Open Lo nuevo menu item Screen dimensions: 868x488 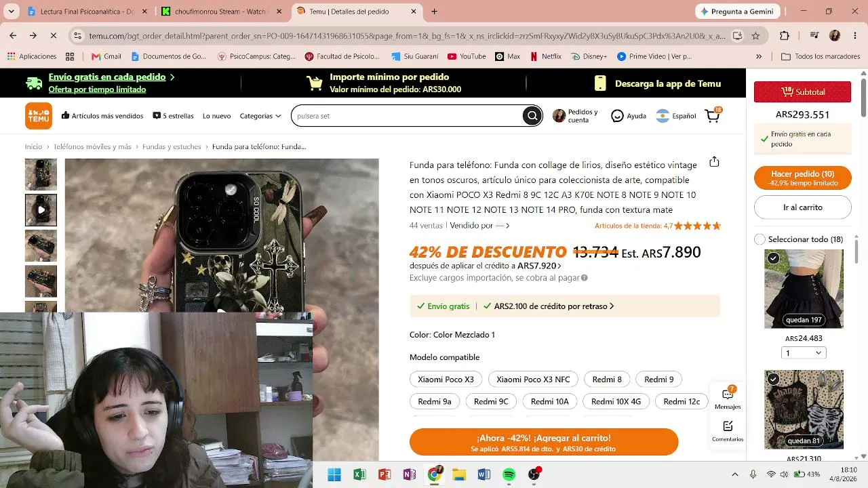[x=216, y=116]
